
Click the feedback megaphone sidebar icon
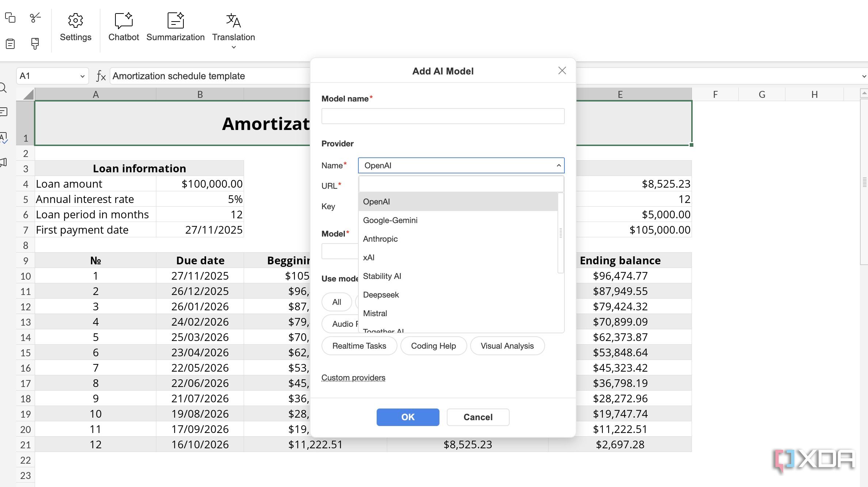coord(4,162)
